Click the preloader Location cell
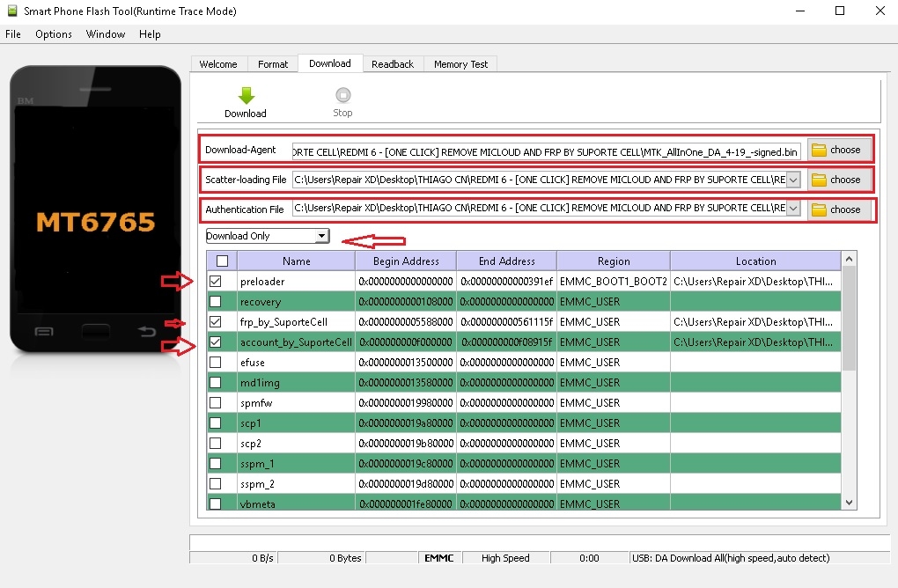898x588 pixels. 755,281
